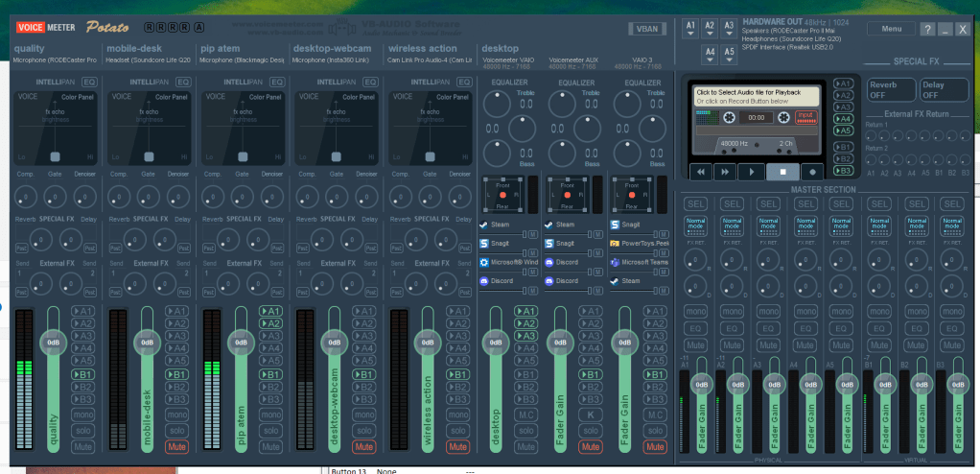Viewport: 980px width, 474px height.
Task: Open the A2 hardware out device dropdown
Action: coord(710,28)
